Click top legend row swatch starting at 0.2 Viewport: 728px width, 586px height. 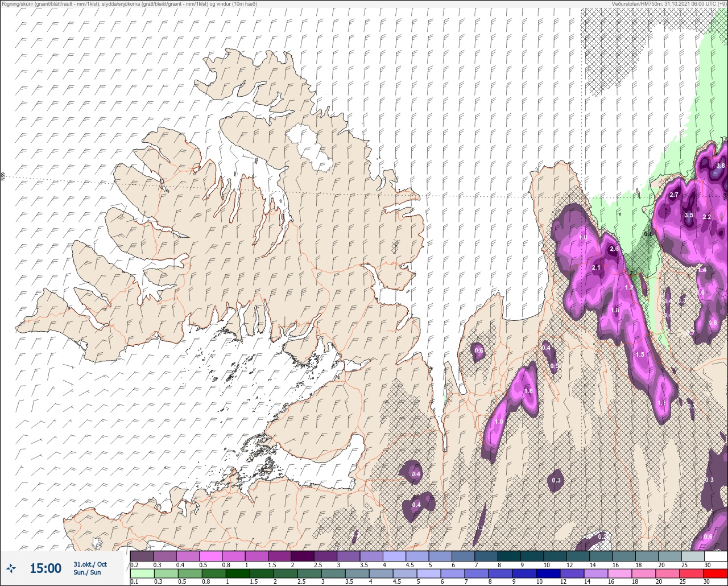[x=142, y=556]
